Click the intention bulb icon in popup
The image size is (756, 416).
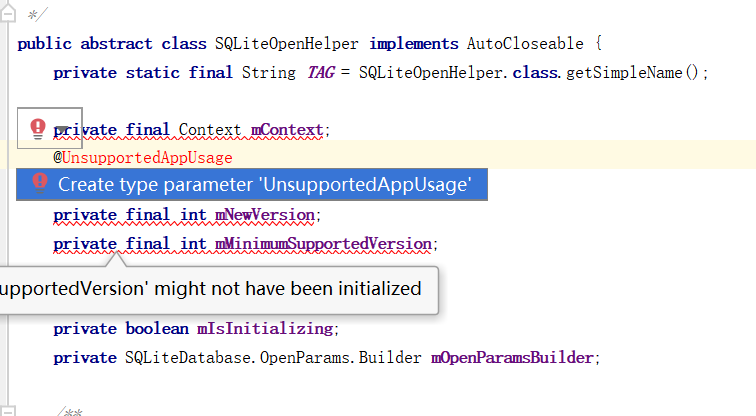click(x=40, y=184)
